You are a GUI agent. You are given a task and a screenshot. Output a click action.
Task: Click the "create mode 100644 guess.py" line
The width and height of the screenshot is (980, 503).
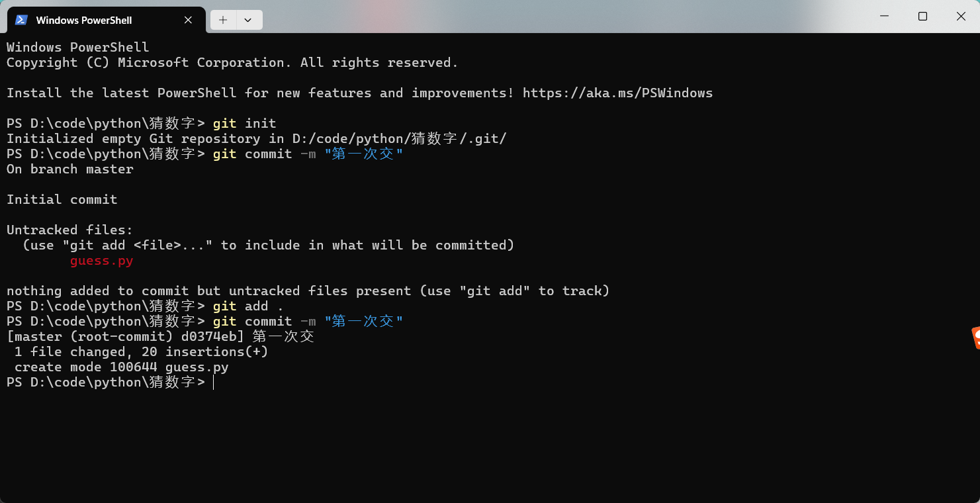click(x=121, y=367)
